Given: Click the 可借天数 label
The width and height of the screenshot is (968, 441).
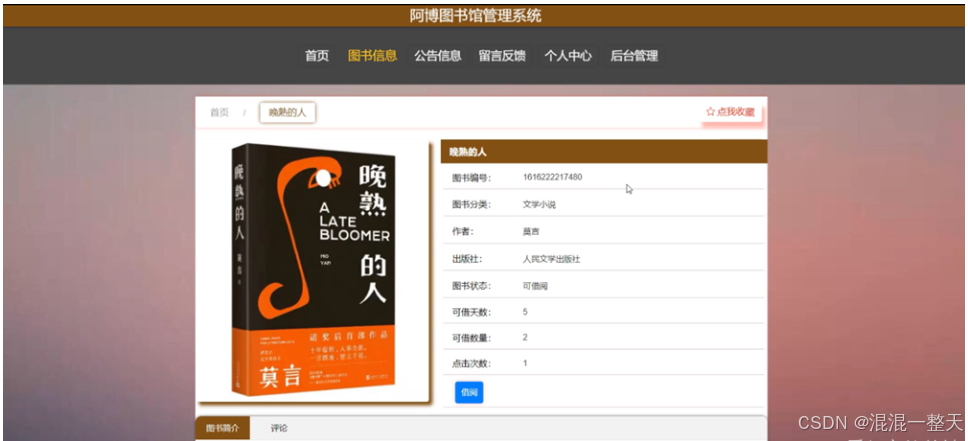Looking at the screenshot, I should click(x=471, y=312).
